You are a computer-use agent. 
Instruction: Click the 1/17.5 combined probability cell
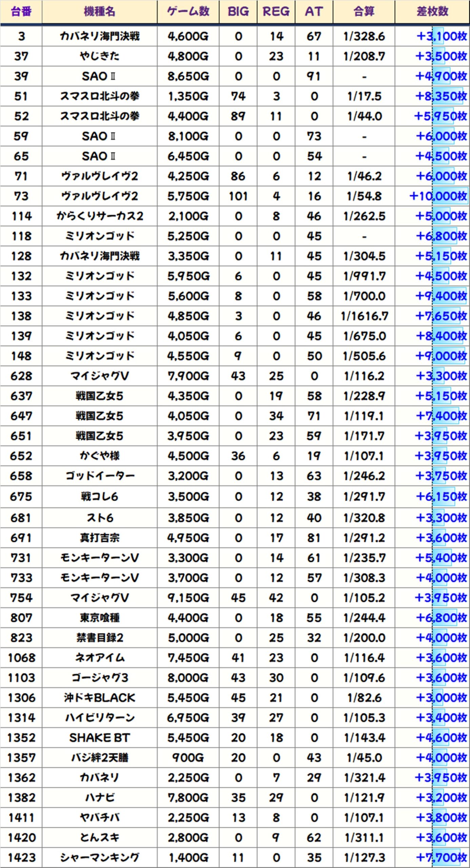click(364, 96)
